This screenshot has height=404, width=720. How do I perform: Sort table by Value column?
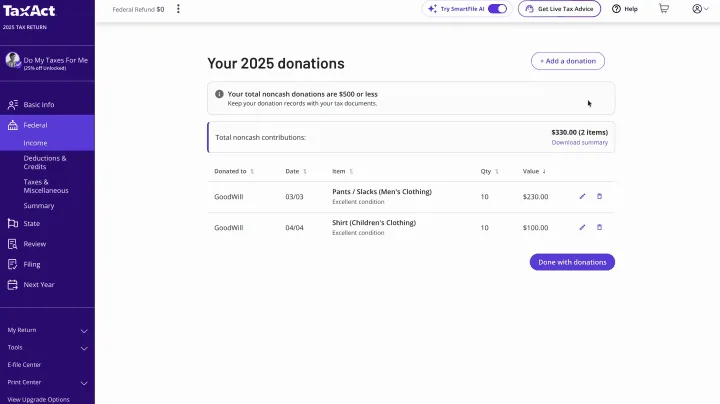(x=534, y=171)
